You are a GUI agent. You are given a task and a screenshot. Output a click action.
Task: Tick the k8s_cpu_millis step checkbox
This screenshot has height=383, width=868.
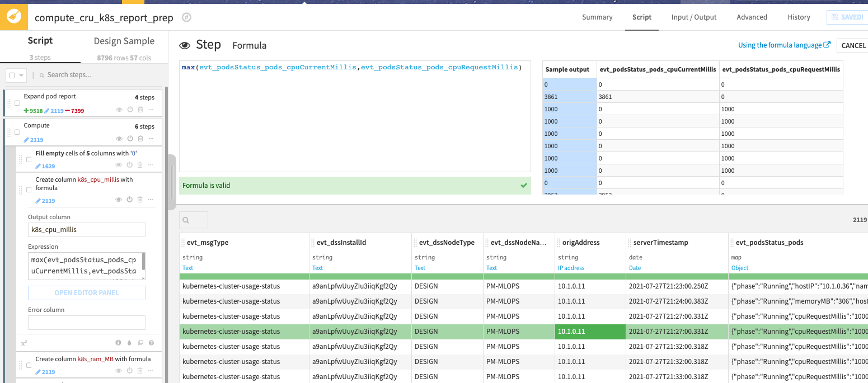tap(29, 190)
